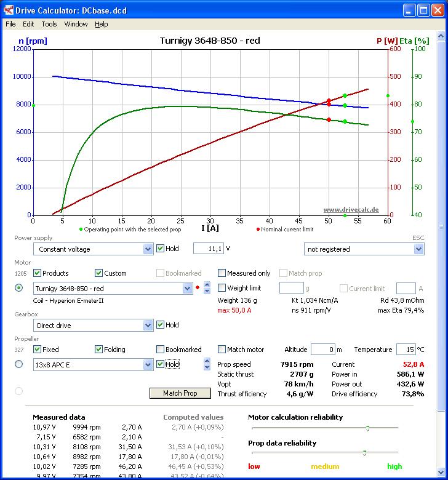The width and height of the screenshot is (448, 480).
Task: Enable the Match motor checkbox
Action: point(222,349)
